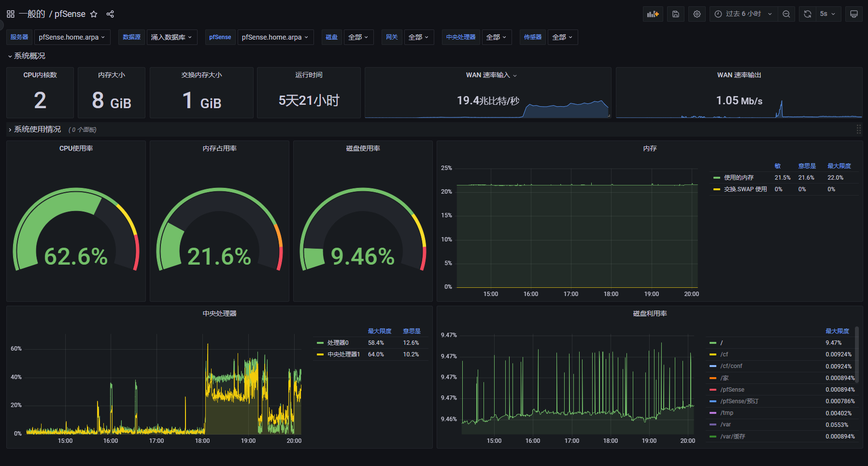Go to the 一般的 folder in breadcrumb

31,14
